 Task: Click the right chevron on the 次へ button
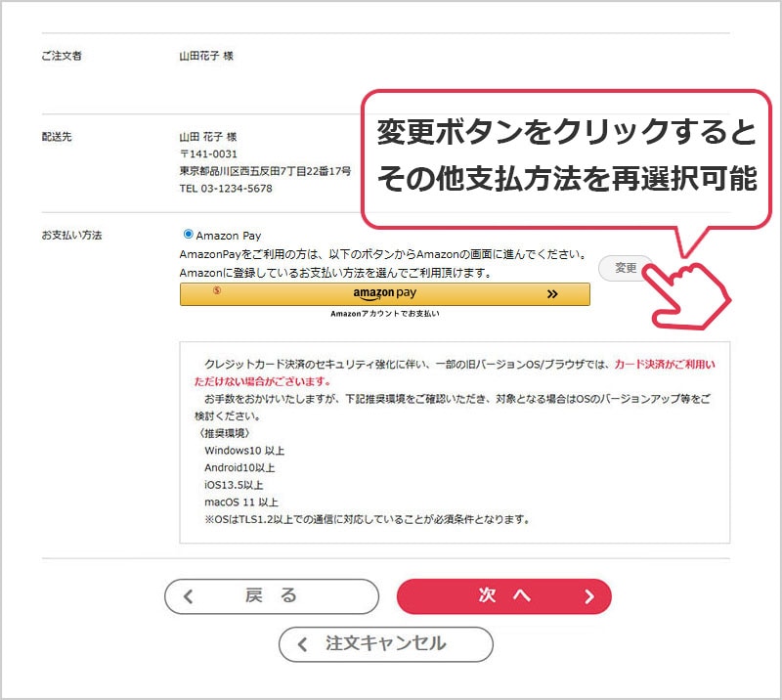coord(588,596)
